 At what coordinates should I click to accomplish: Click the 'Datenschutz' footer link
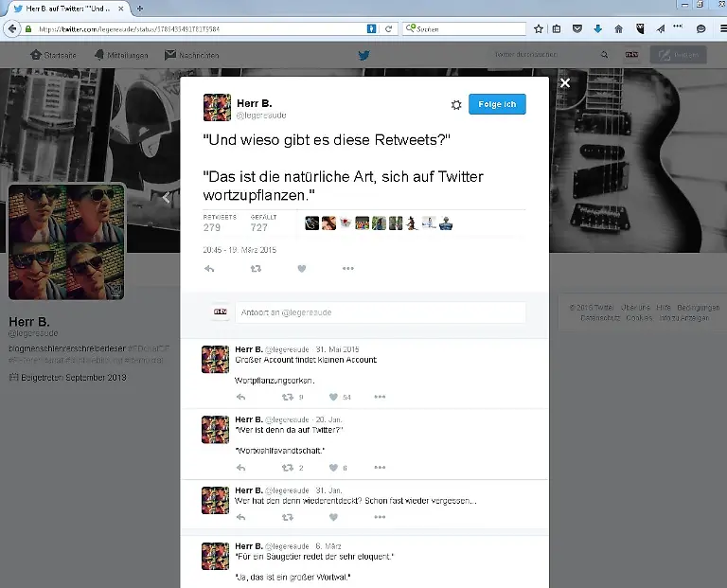[600, 318]
